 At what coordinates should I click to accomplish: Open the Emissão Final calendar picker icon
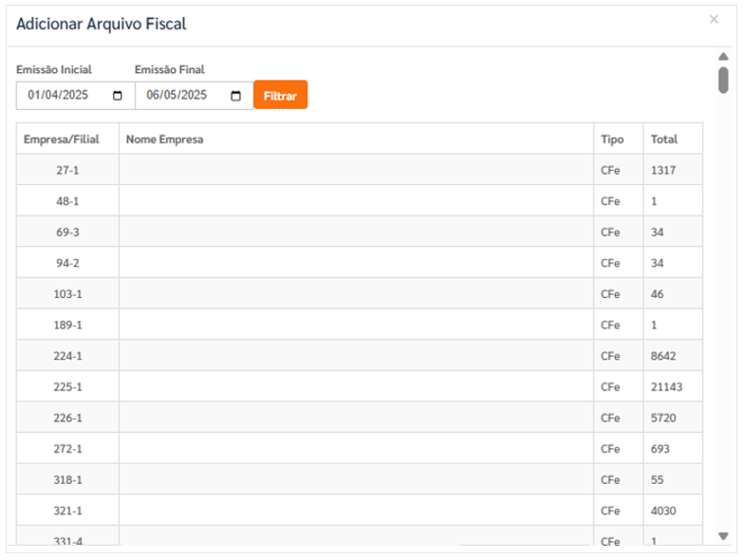235,96
